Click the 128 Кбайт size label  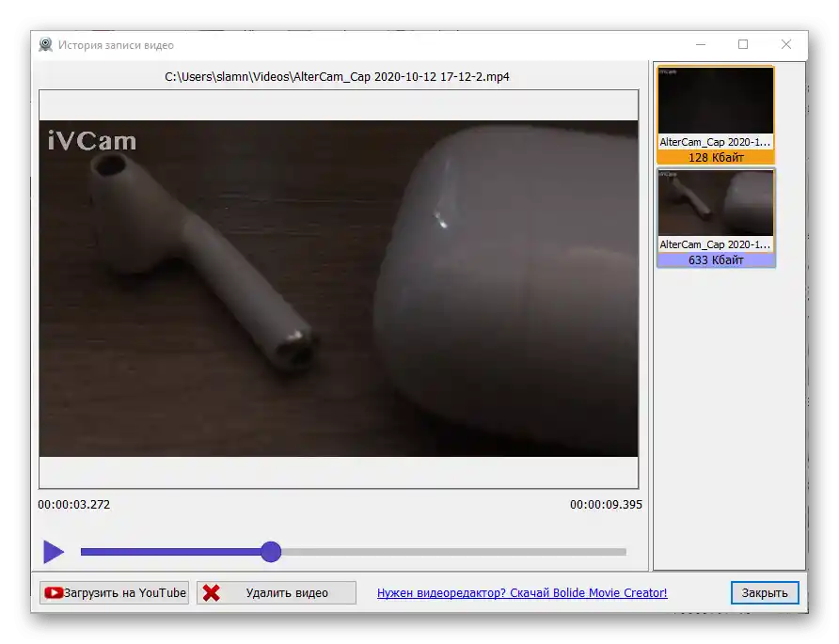716,157
